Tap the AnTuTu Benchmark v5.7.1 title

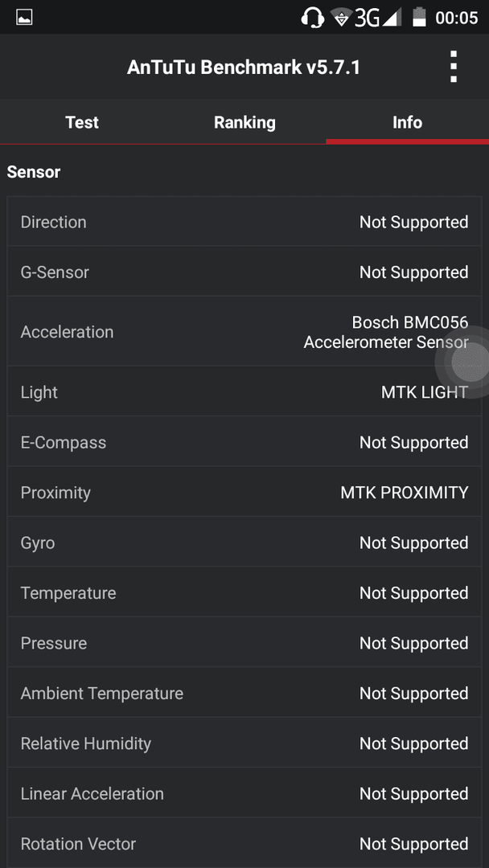244,68
